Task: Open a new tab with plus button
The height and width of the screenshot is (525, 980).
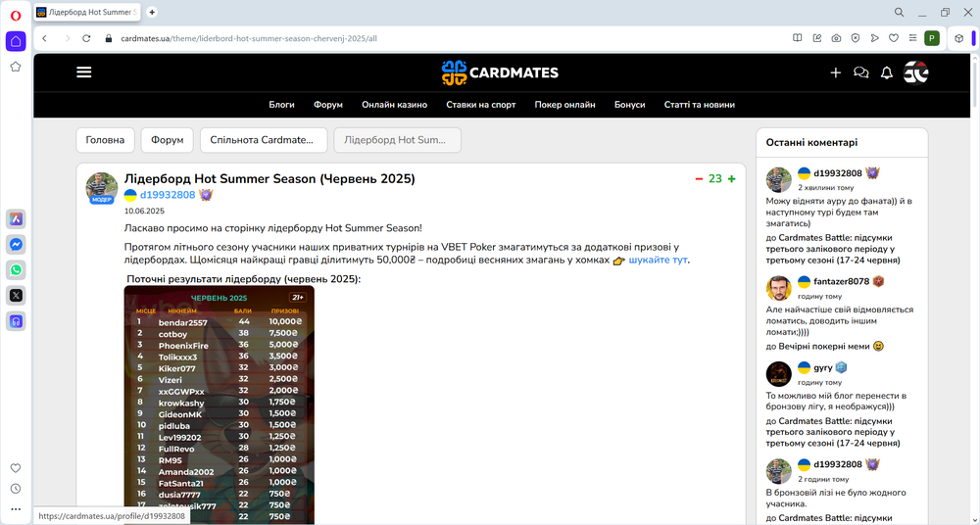Action: (x=152, y=12)
